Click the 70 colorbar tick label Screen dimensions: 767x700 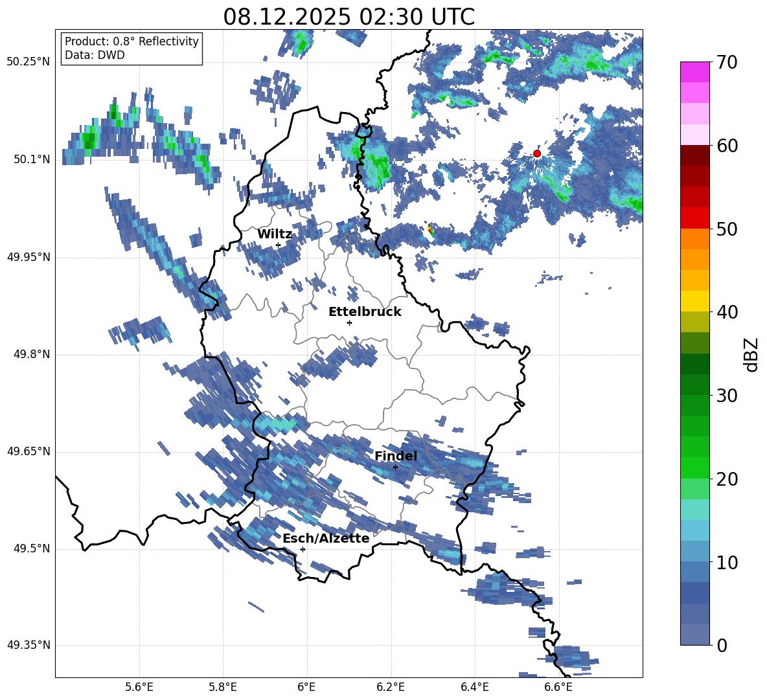(726, 62)
